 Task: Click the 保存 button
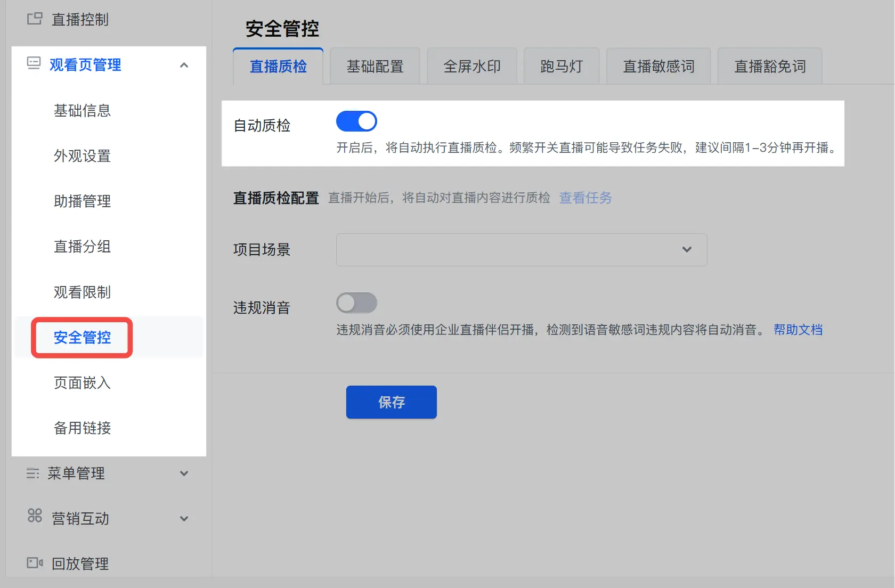pos(392,402)
